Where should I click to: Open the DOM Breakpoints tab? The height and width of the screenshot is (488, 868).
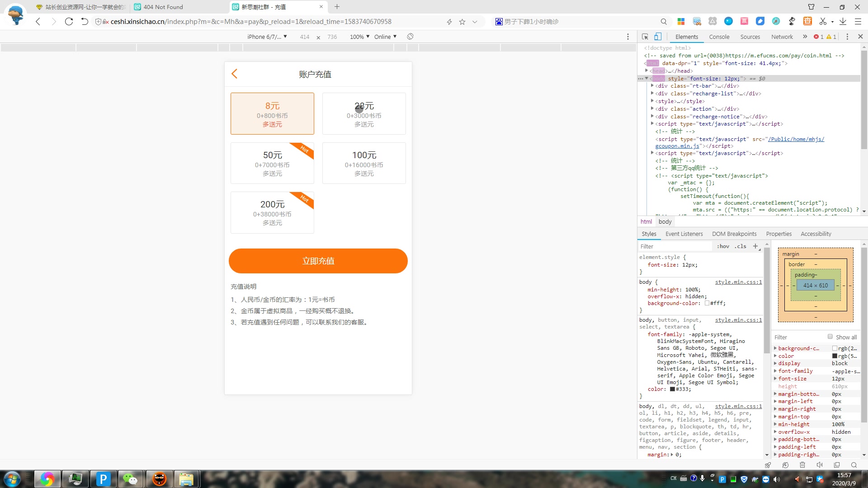coord(734,234)
